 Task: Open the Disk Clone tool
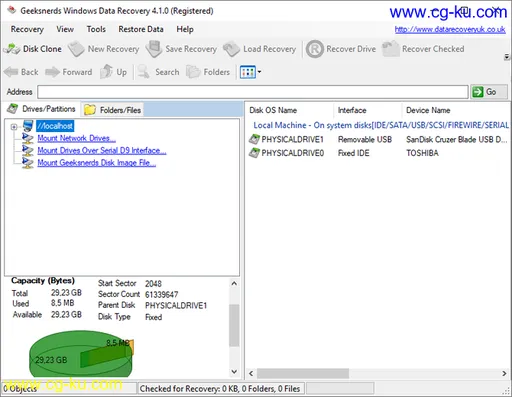[32, 49]
